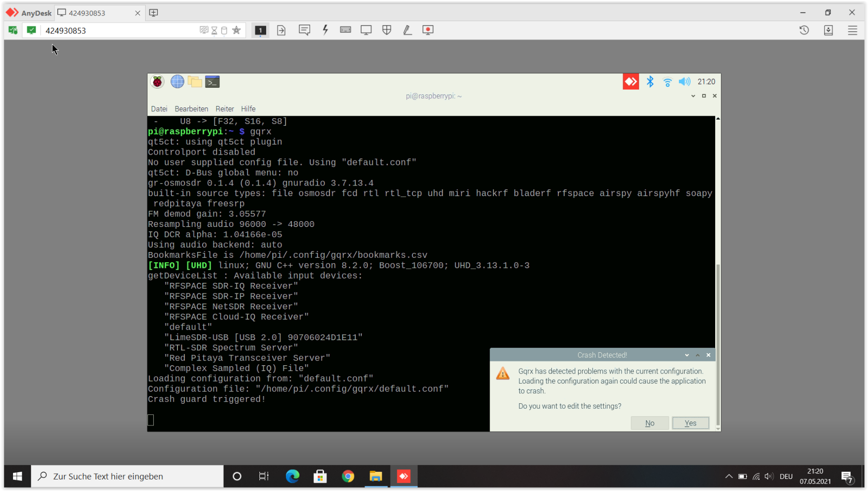The width and height of the screenshot is (868, 491).
Task: Minimize the Crash Detected dialog with chevron-down
Action: (687, 355)
